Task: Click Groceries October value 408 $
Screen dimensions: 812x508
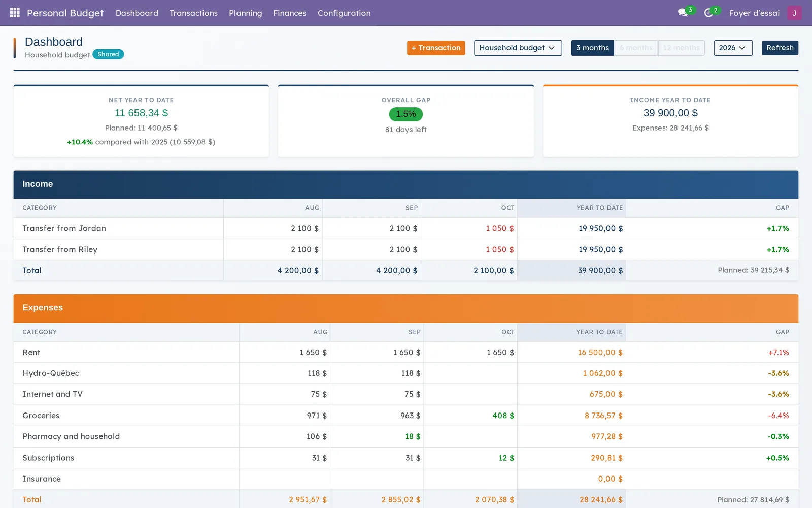Action: click(503, 416)
